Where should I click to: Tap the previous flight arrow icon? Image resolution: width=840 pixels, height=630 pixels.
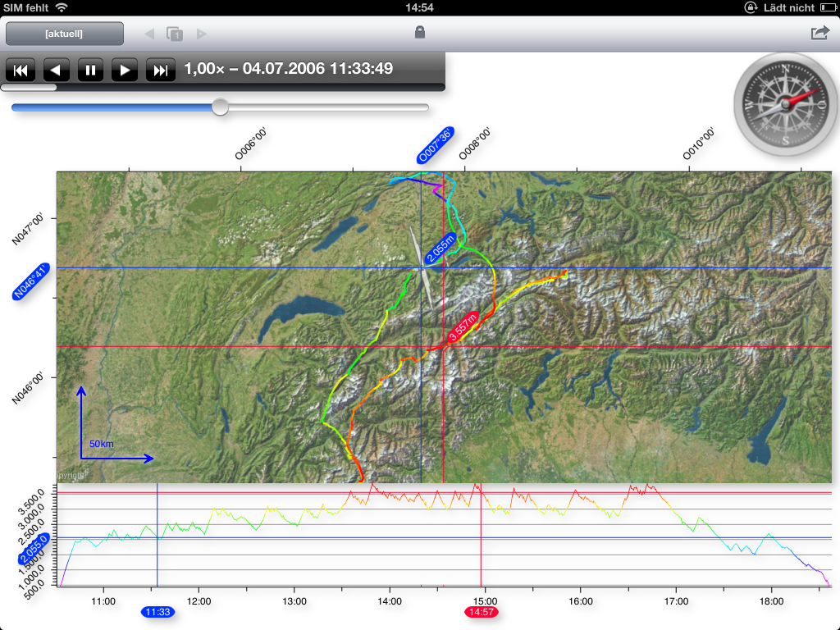(149, 34)
